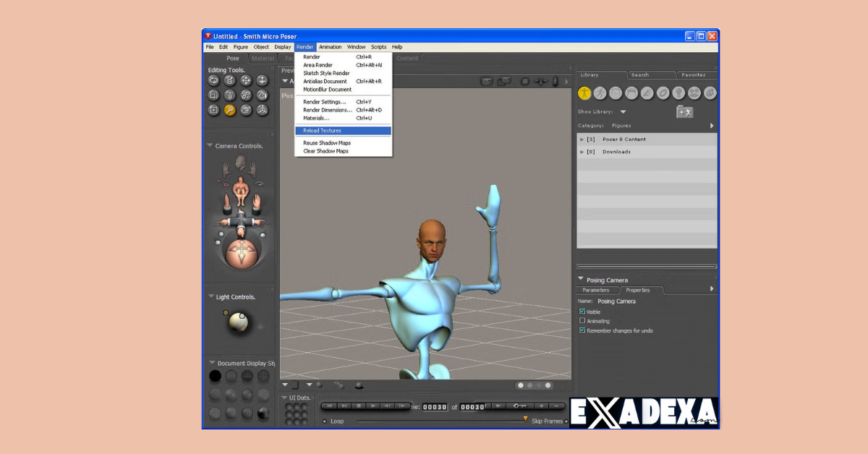Open the Figures library category icon
This screenshot has height=454, width=868.
[584, 93]
